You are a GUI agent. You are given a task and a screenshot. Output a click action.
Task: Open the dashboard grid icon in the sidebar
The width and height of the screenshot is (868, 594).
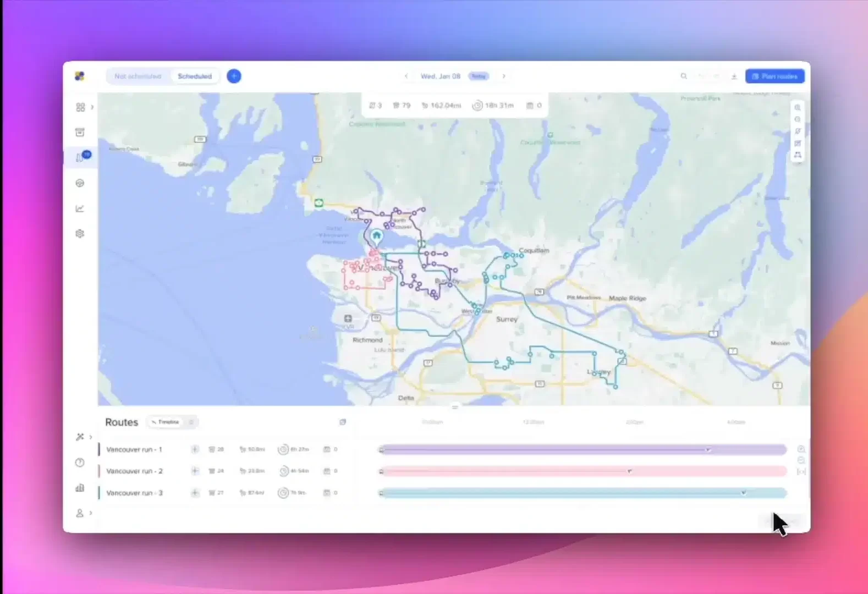[80, 107]
